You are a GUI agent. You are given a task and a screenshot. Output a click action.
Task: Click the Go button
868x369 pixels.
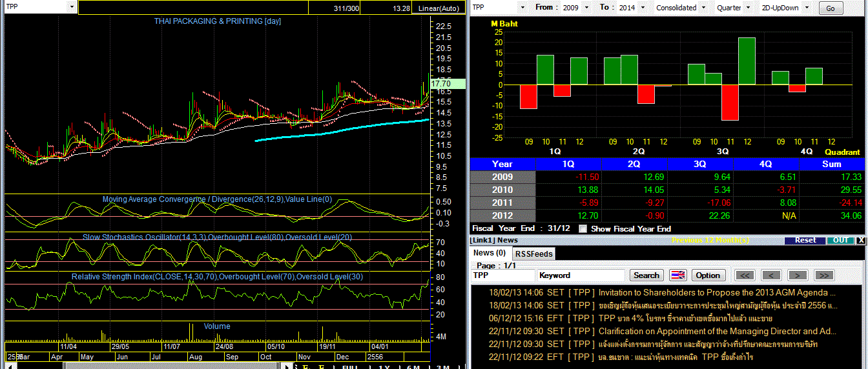click(831, 8)
